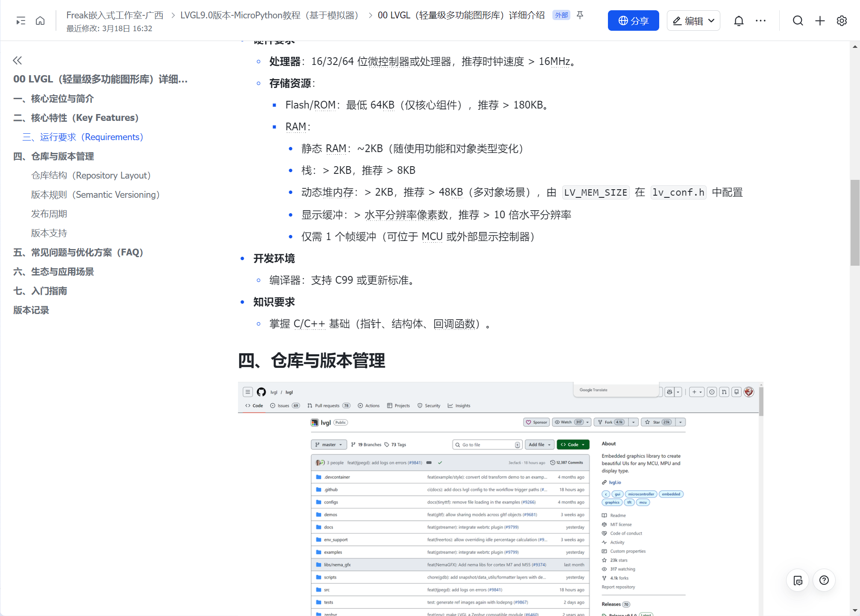Open help via the question mark button

[825, 580]
